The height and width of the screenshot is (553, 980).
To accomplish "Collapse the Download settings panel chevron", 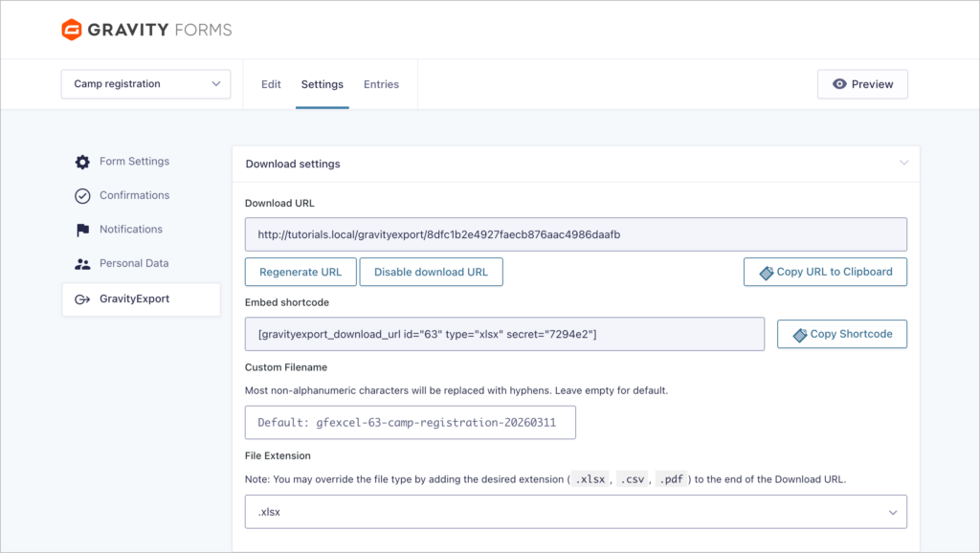I will pos(903,163).
